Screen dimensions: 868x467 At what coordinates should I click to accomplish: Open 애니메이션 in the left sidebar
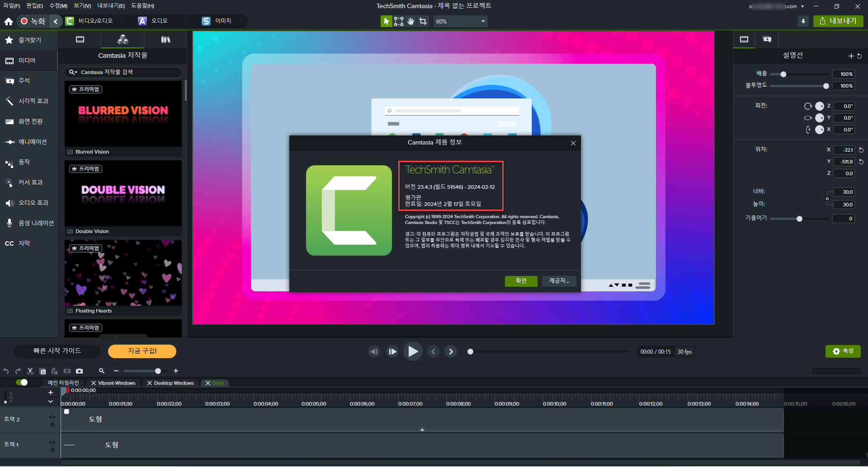click(x=28, y=142)
